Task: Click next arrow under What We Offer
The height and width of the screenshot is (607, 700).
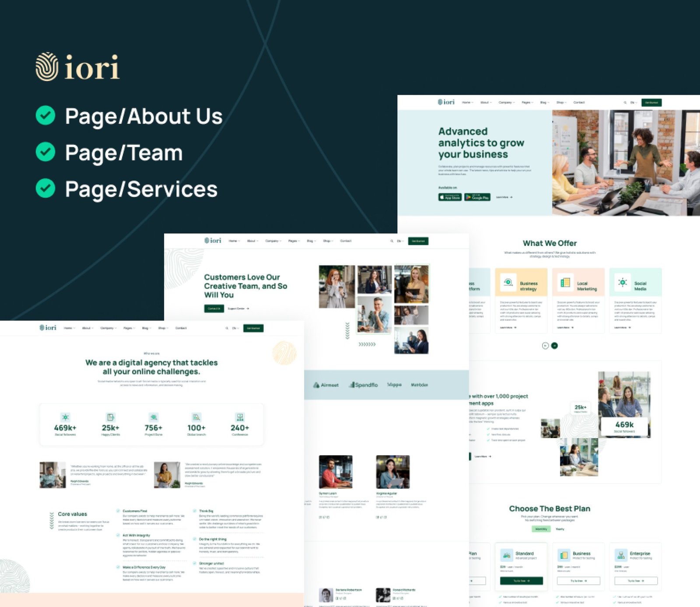Action: click(x=554, y=346)
